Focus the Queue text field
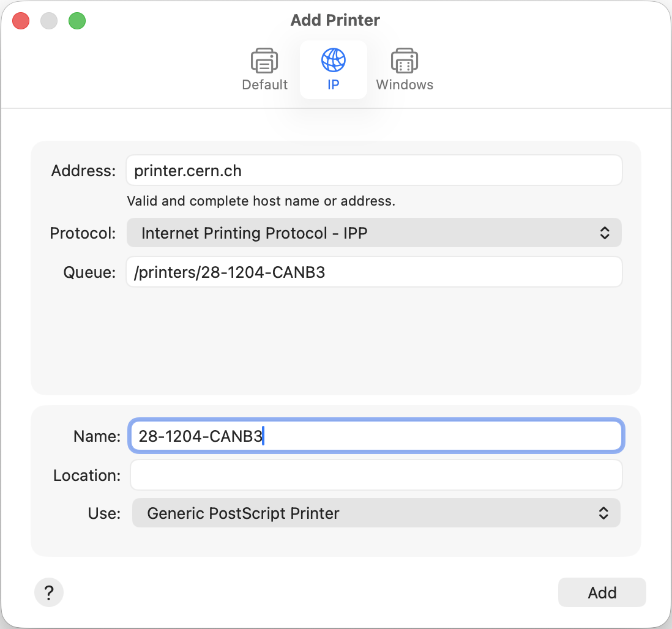The height and width of the screenshot is (629, 672). pos(373,272)
